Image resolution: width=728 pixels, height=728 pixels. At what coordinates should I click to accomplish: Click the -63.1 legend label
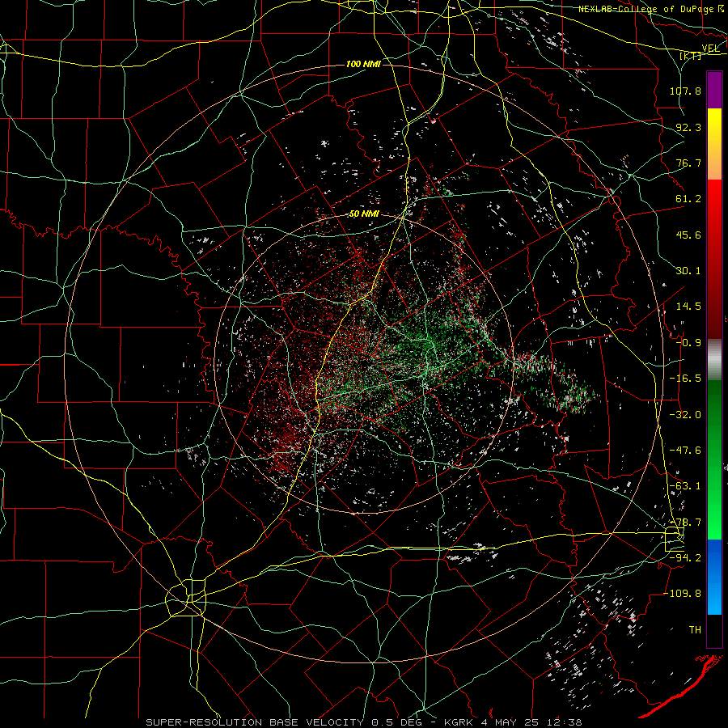685,486
